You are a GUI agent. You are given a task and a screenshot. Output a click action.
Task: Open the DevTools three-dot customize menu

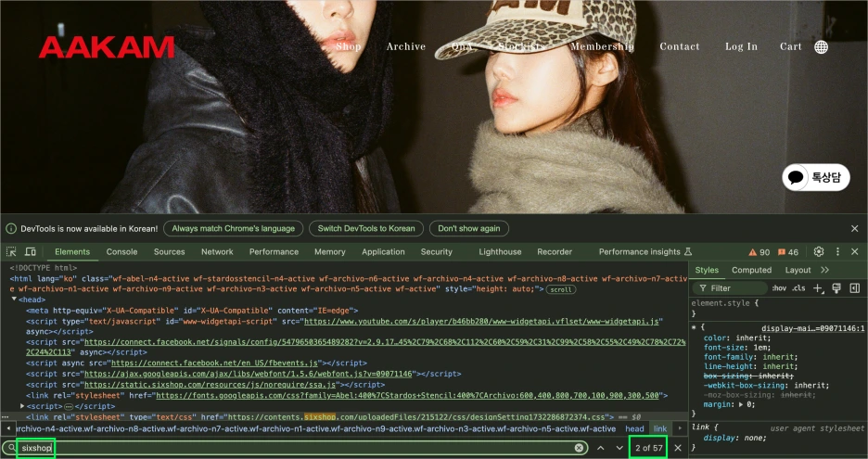837,251
